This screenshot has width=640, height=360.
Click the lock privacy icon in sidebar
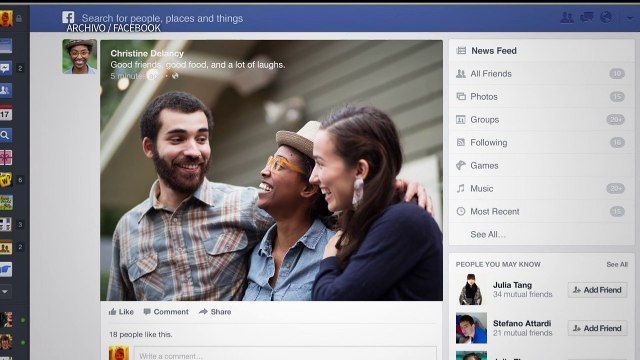[x=19, y=18]
